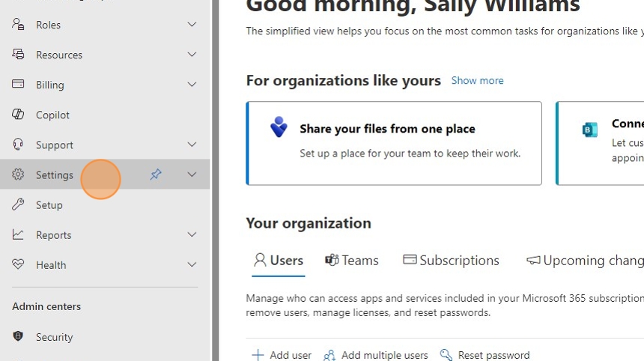The height and width of the screenshot is (361, 644).
Task: Click the Support headset icon
Action: click(x=18, y=144)
